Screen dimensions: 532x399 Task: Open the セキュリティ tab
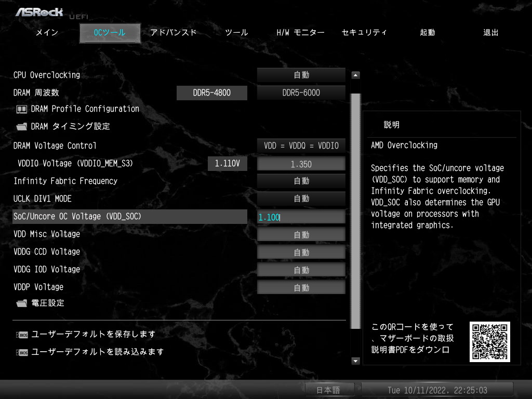click(364, 33)
